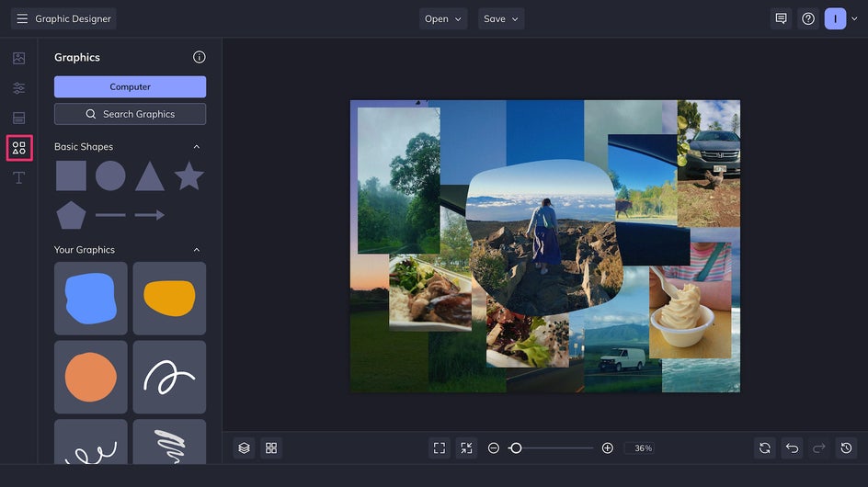Zoom in with the plus icon

607,448
